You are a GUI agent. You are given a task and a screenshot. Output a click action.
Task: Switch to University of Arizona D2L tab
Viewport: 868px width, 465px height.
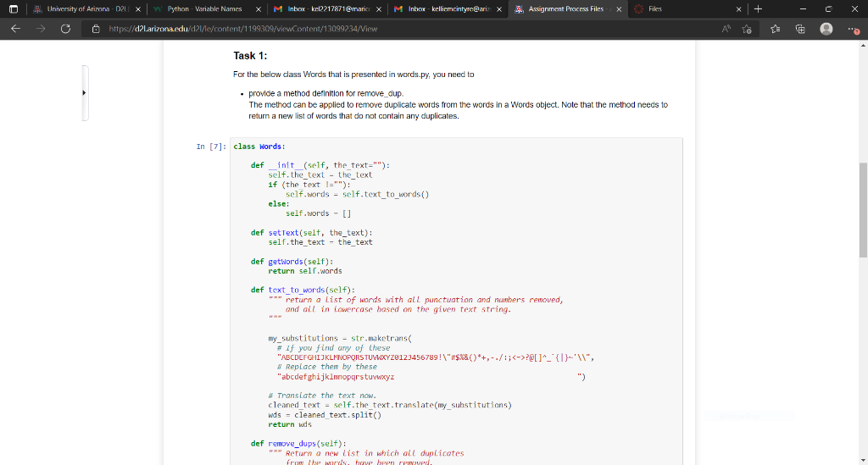coord(87,8)
